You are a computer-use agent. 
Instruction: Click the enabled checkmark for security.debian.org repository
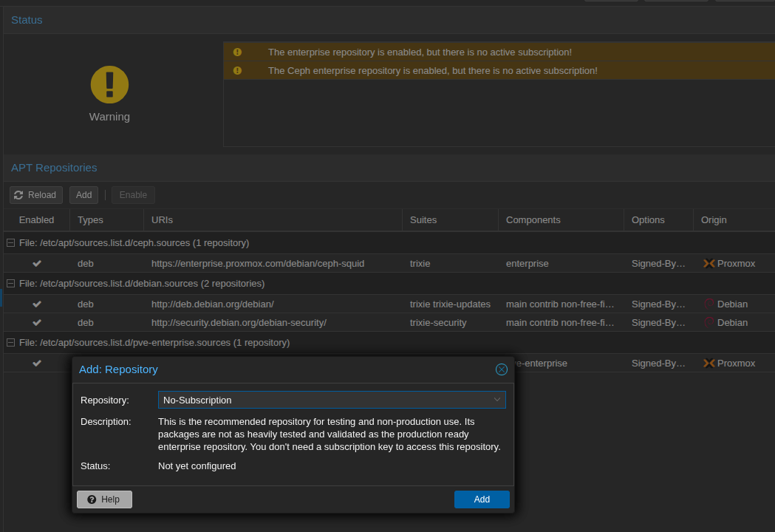pyautogui.click(x=37, y=323)
